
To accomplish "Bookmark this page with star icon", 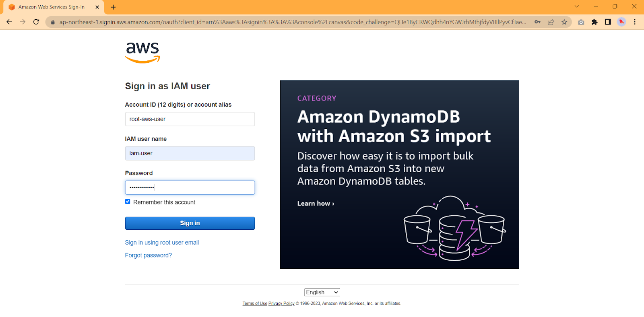I will (564, 22).
